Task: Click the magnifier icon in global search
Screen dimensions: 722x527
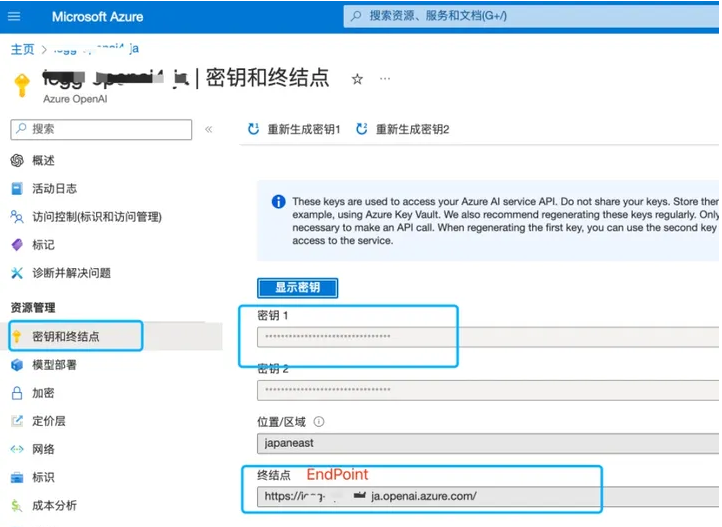Action: pos(356,16)
